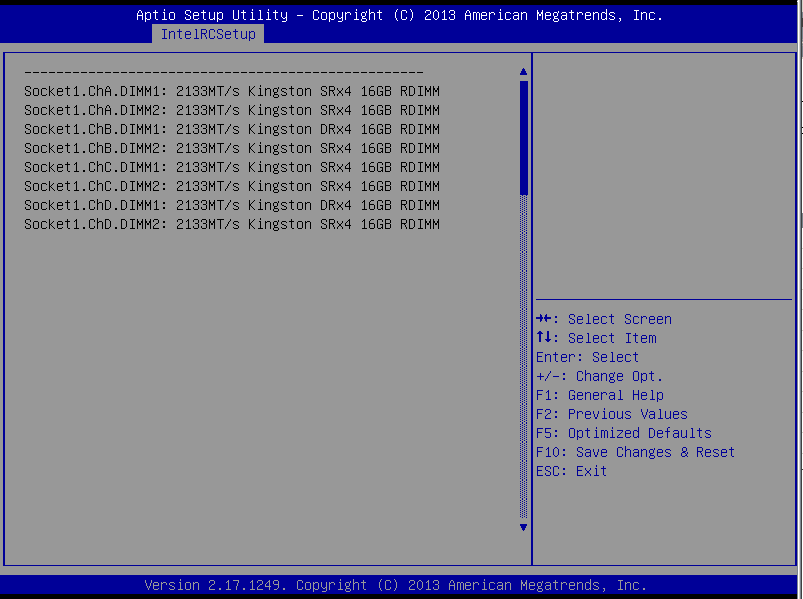Click the Version 2.17.1249 footer text

tap(395, 585)
